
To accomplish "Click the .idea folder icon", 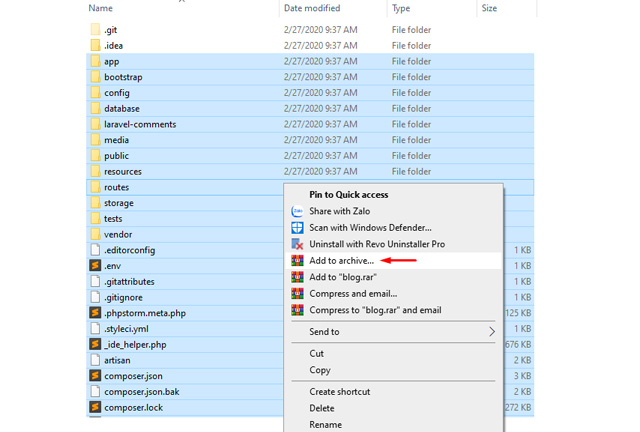I will 95,45.
